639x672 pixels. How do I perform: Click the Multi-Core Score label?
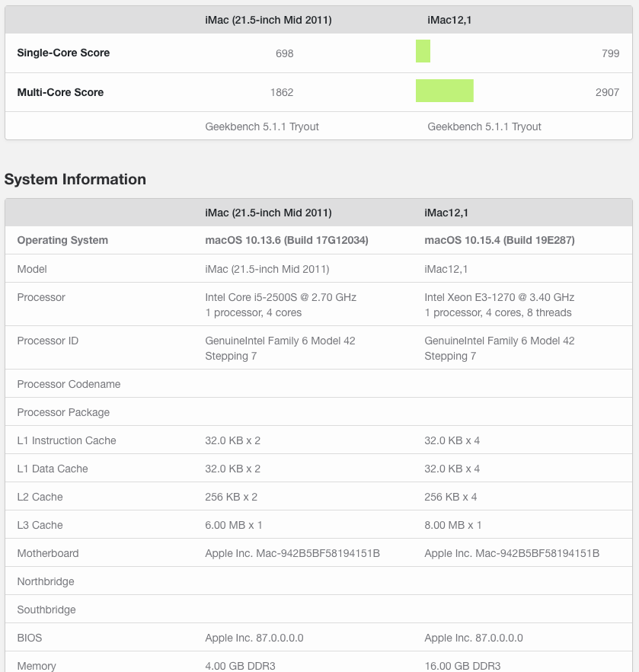[x=60, y=92]
